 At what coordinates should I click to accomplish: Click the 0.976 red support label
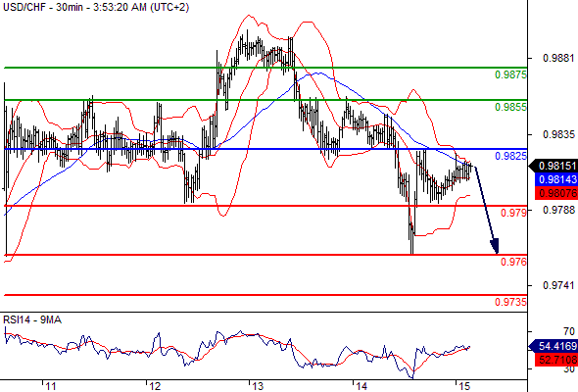tap(513, 262)
